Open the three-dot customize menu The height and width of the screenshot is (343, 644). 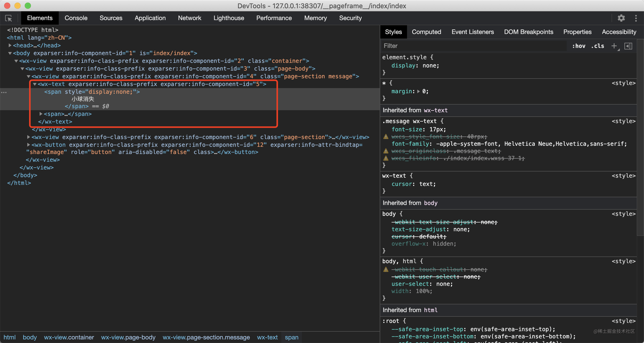pos(636,18)
